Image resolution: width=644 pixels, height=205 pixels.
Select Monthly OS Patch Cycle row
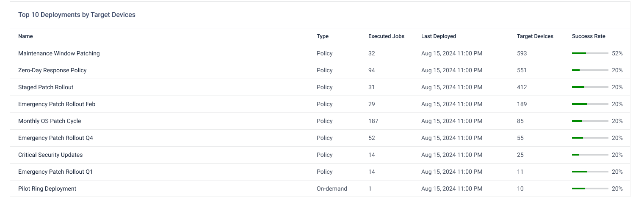click(x=50, y=121)
